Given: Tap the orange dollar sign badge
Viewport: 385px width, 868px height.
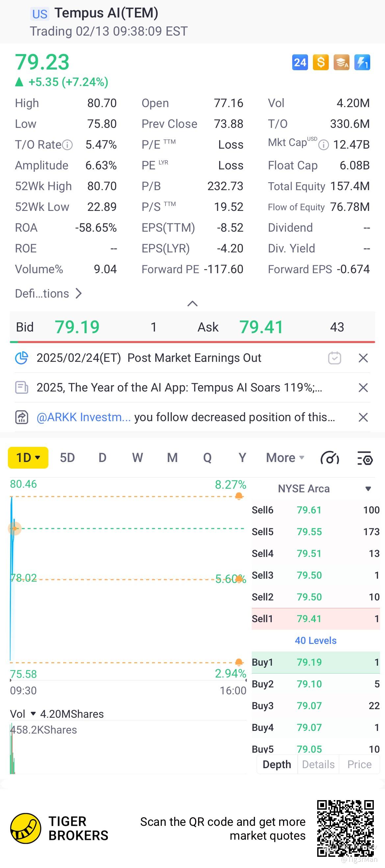Looking at the screenshot, I should point(321,62).
